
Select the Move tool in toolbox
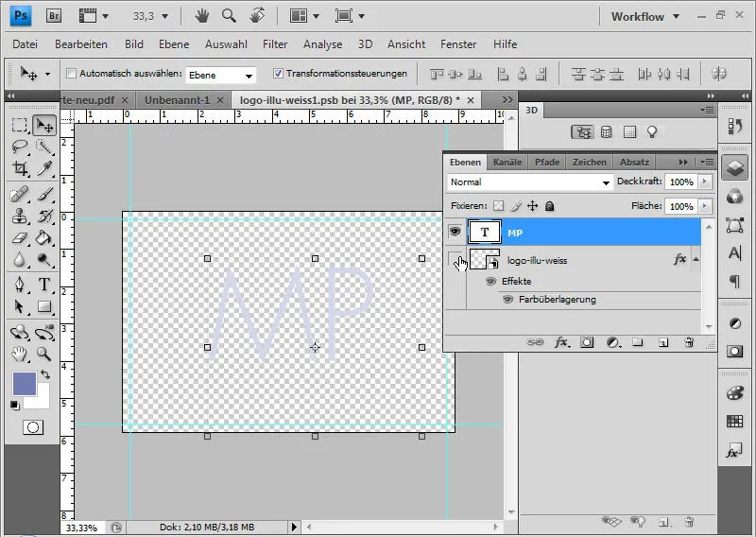click(x=44, y=126)
